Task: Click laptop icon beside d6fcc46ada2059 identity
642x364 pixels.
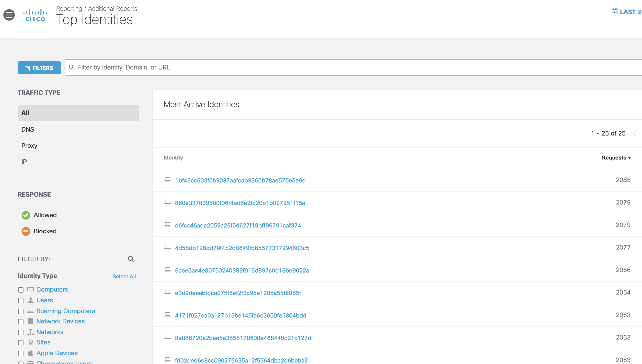Action: click(x=168, y=225)
